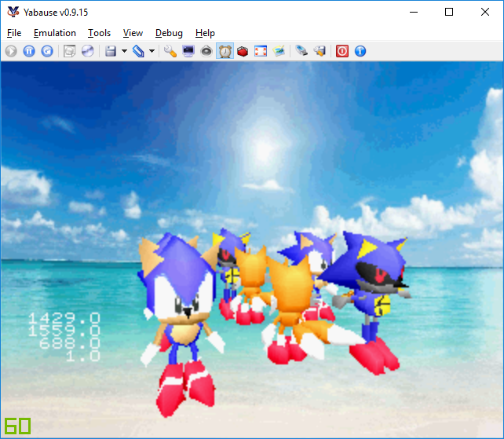The height and width of the screenshot is (439, 504).
Task: Click the floppy disk save state icon
Action: click(111, 51)
